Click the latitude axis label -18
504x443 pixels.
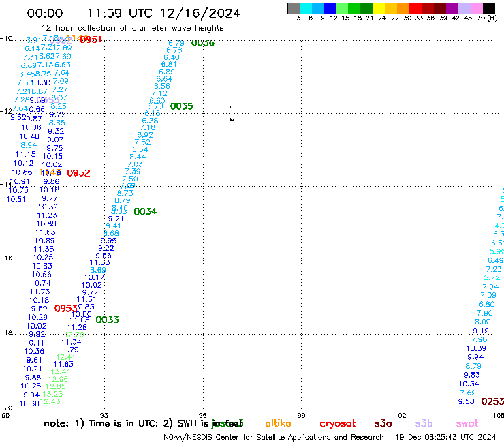point(6,333)
